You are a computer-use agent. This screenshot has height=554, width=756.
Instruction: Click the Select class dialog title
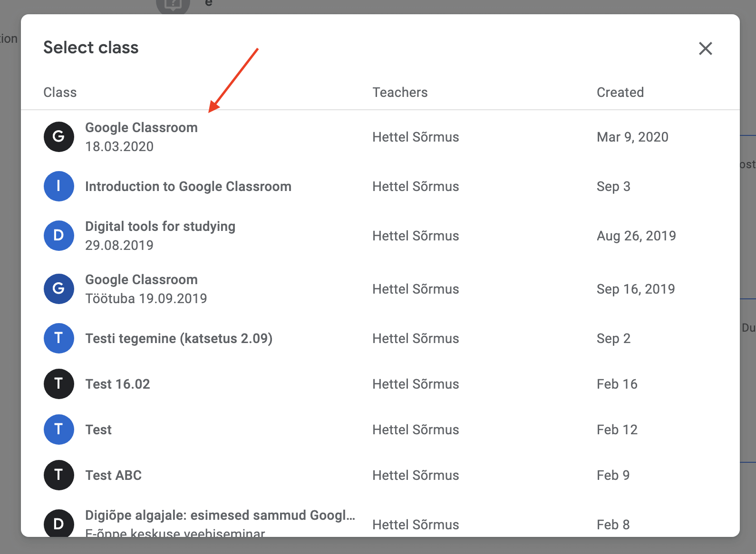click(91, 48)
